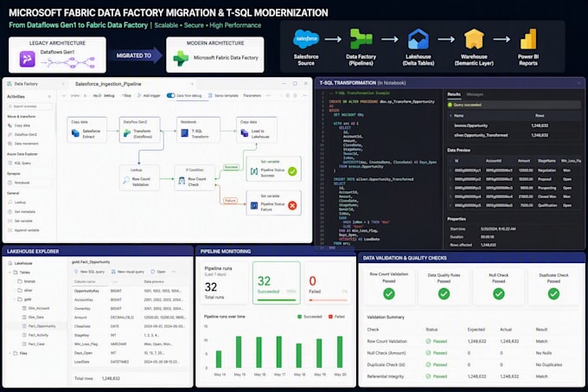Select the T-SQL Transform notebook activity

(198, 130)
